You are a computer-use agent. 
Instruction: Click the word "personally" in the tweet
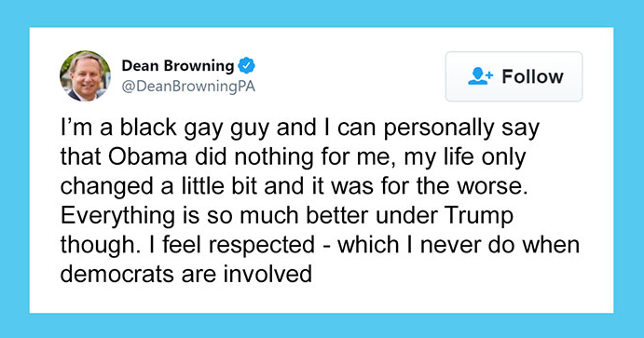coord(439,128)
